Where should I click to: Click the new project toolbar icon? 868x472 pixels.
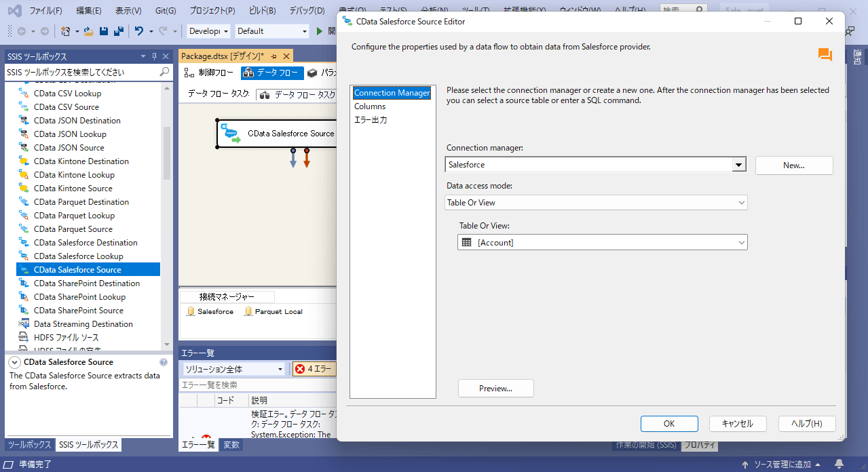[x=66, y=31]
